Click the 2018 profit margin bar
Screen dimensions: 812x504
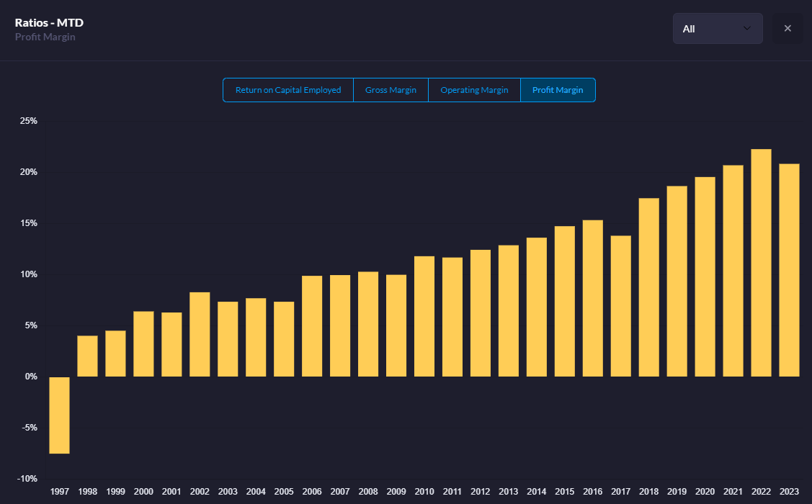click(648, 287)
